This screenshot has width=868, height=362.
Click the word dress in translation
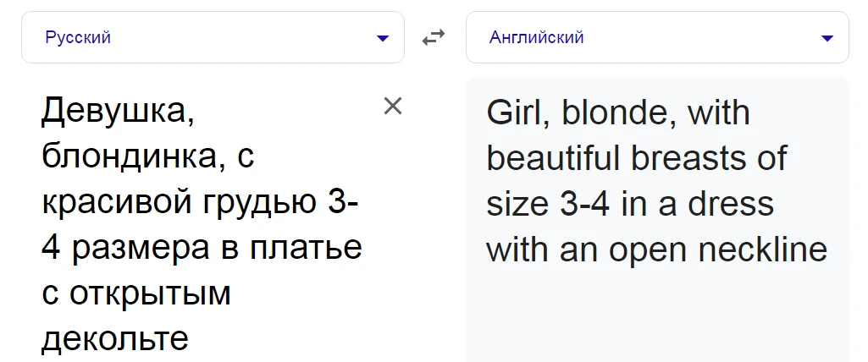coord(731,203)
